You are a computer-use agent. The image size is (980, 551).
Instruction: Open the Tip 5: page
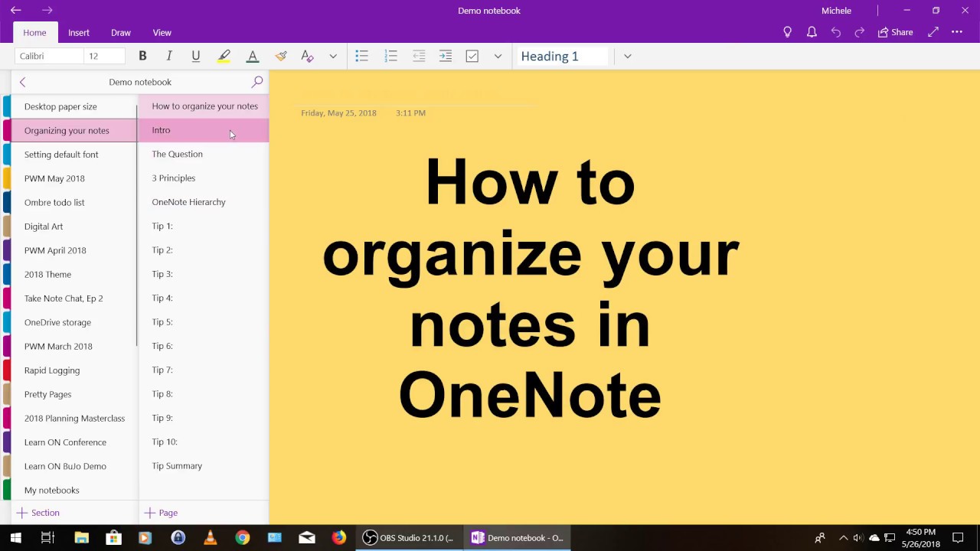[x=204, y=322]
